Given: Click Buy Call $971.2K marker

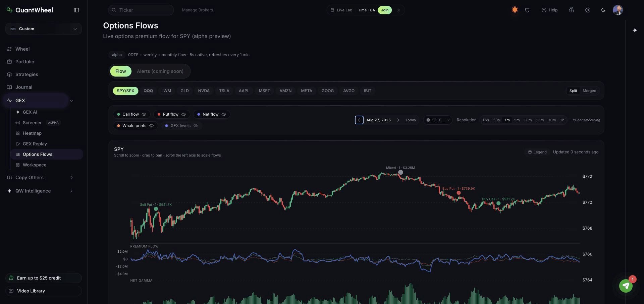Looking at the screenshot, I should click(498, 203).
